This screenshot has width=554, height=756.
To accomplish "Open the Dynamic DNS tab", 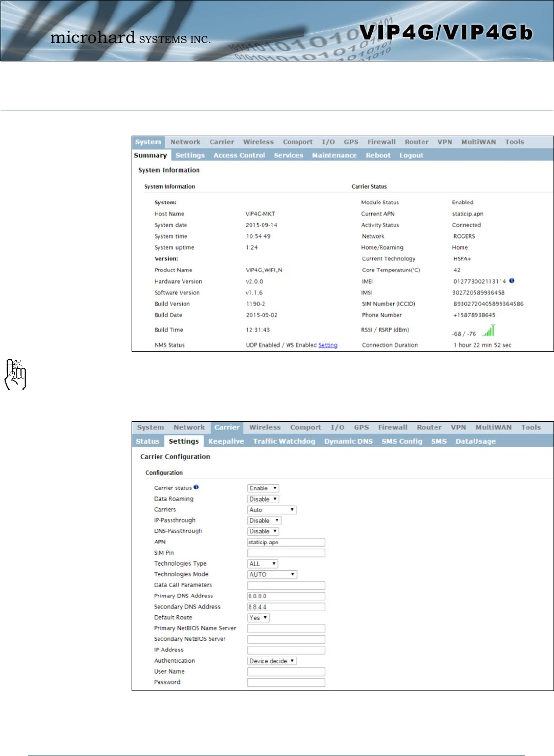I will pos(348,441).
